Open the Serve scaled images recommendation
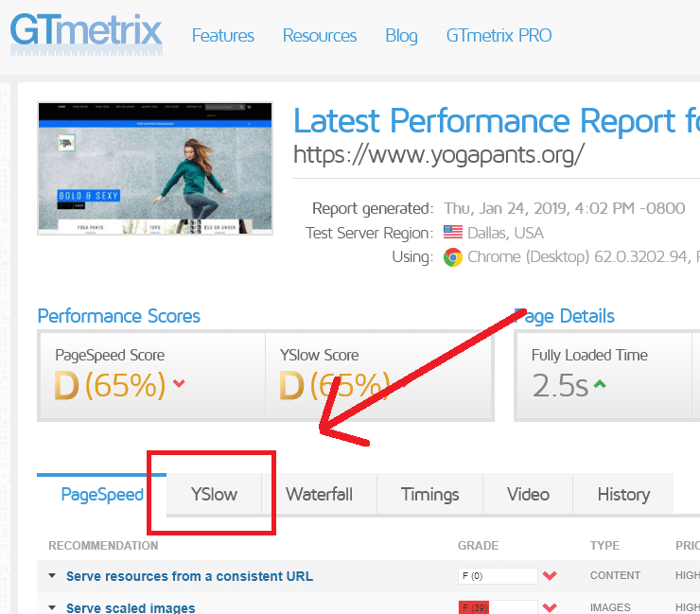Image resolution: width=700 pixels, height=614 pixels. click(131, 607)
